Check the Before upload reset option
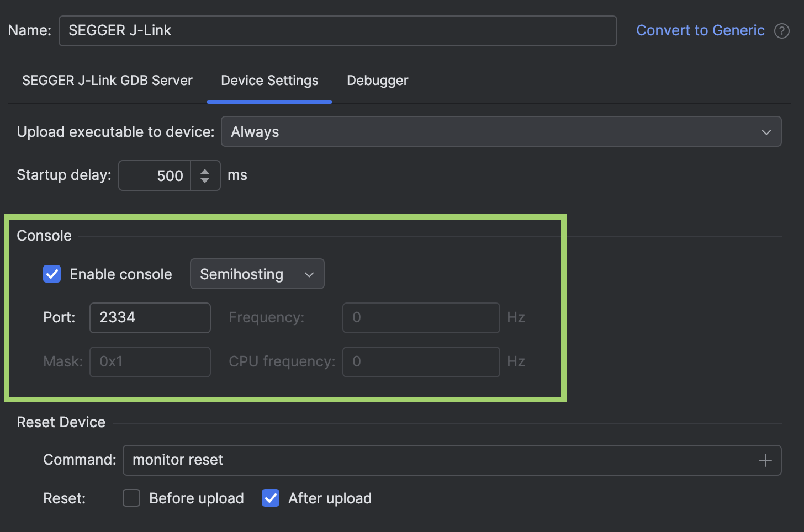This screenshot has height=532, width=804. coord(131,498)
